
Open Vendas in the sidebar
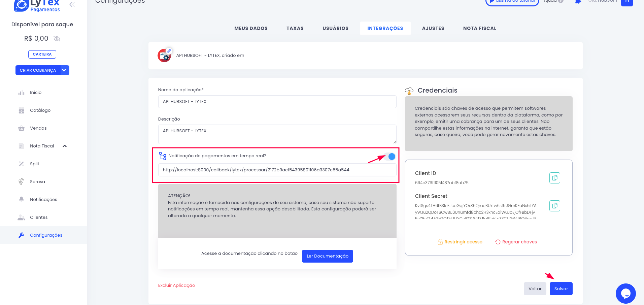click(38, 128)
